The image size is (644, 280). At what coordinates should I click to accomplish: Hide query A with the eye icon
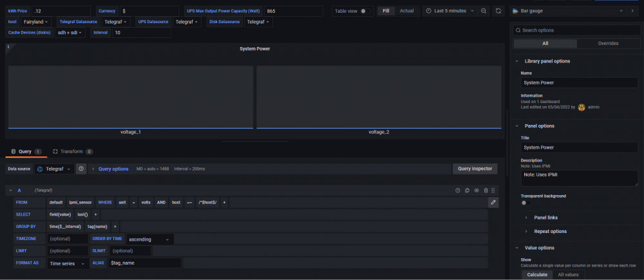tap(477, 191)
